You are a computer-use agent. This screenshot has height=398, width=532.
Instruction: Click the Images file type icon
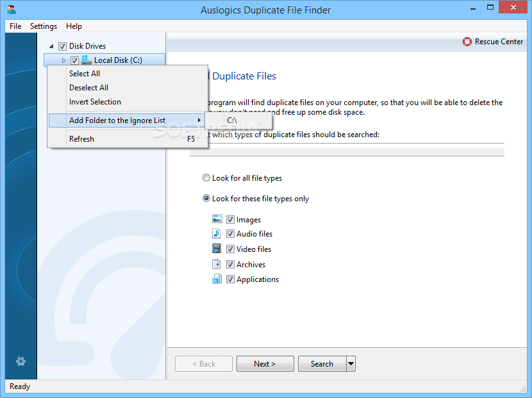[x=217, y=219]
